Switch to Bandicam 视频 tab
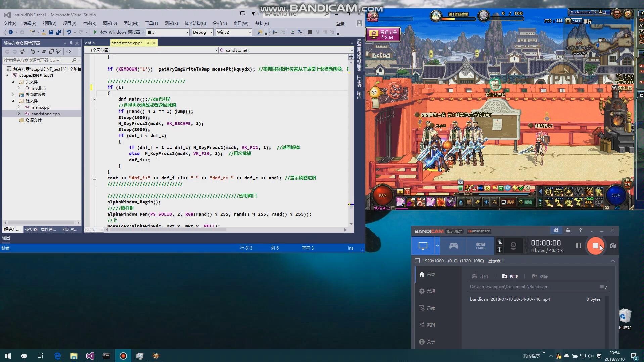 (x=510, y=276)
